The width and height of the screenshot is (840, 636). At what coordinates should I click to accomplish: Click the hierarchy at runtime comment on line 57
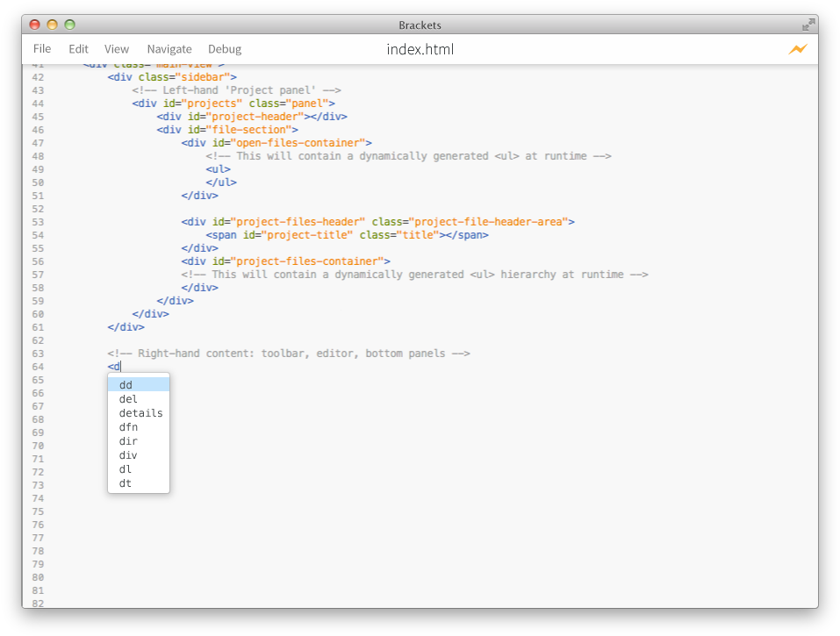pyautogui.click(x=414, y=274)
